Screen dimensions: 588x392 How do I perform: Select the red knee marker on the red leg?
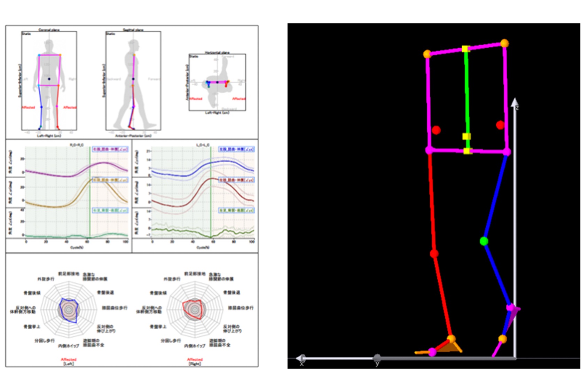(x=434, y=254)
